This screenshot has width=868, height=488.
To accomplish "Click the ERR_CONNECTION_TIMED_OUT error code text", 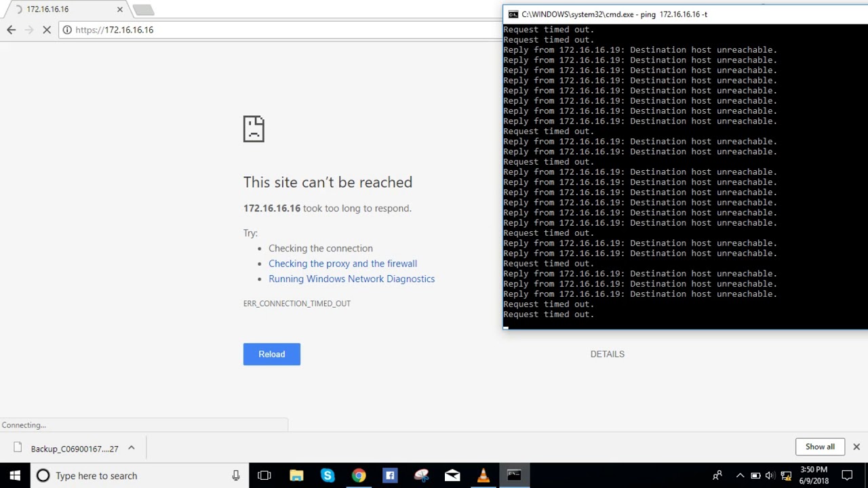I will [297, 304].
